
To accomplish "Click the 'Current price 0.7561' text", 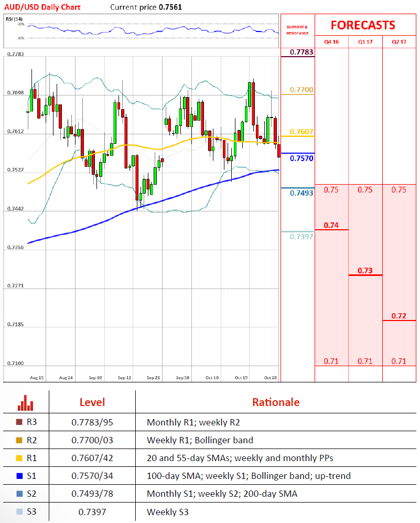I will point(146,7).
